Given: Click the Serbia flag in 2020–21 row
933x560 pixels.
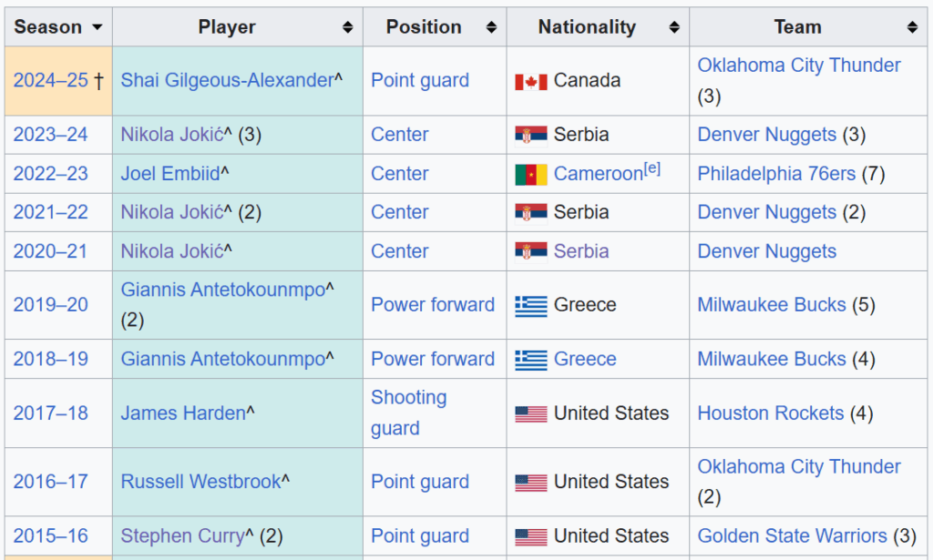Looking at the screenshot, I should 531,251.
